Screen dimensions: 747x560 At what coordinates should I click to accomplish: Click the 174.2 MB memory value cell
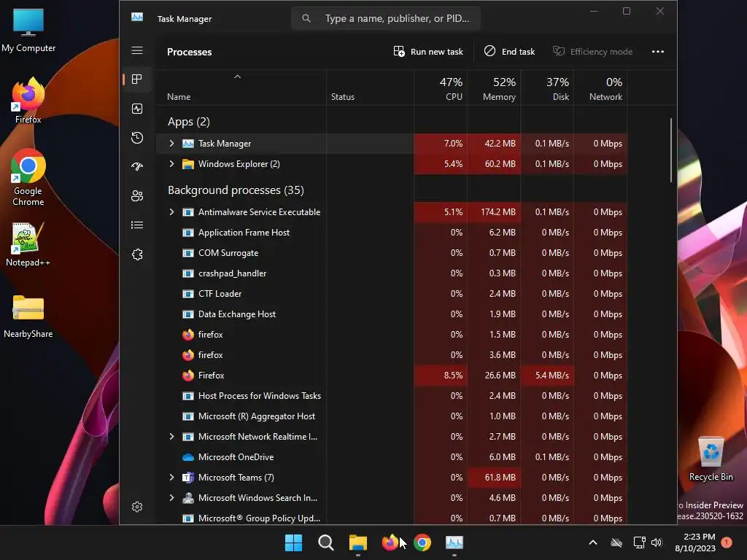494,212
